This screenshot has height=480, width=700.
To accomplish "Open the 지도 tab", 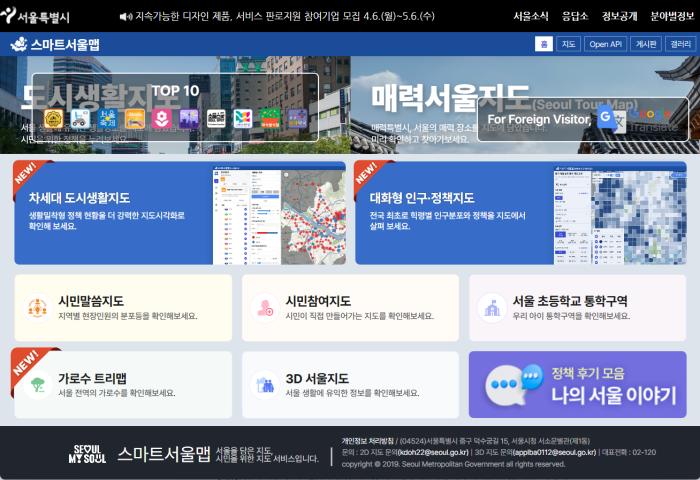I will click(x=568, y=44).
